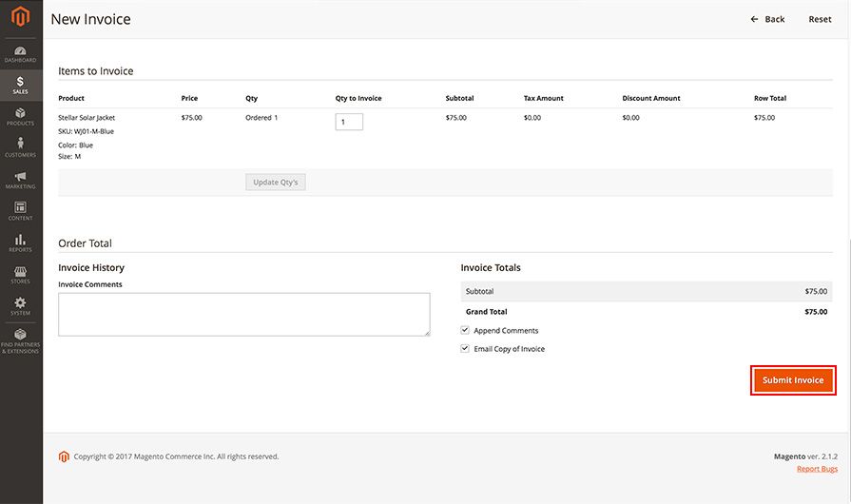Open the Marketing sidebar menu
Screen dimensions: 851x504
[21, 180]
